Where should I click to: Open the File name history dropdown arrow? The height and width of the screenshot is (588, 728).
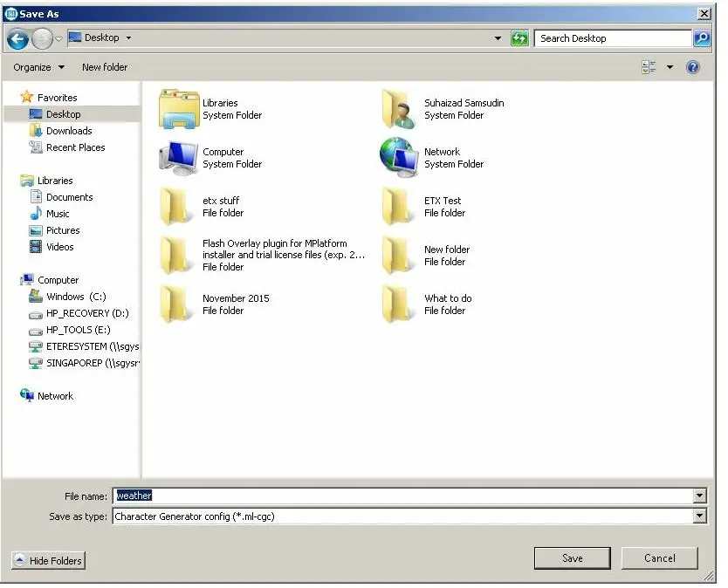click(699, 496)
